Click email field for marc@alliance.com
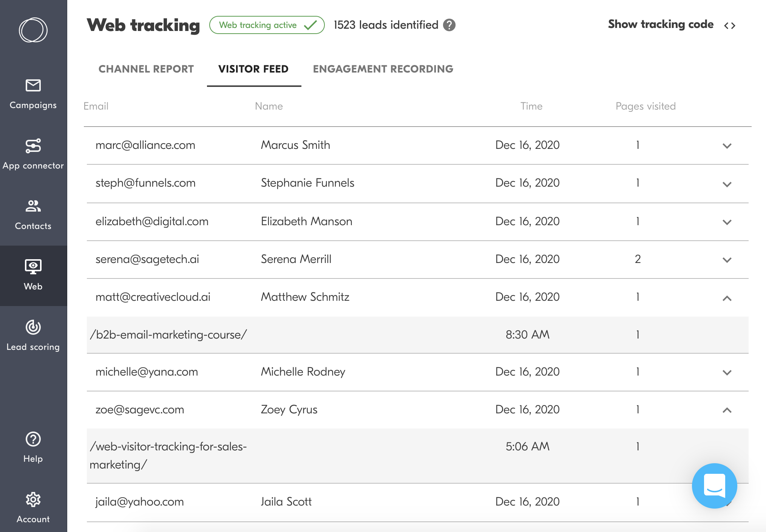The image size is (766, 532). pos(145,144)
